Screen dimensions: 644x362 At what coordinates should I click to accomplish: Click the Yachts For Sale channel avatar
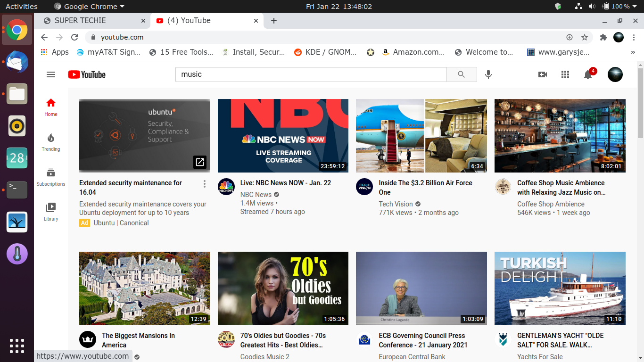point(503,339)
